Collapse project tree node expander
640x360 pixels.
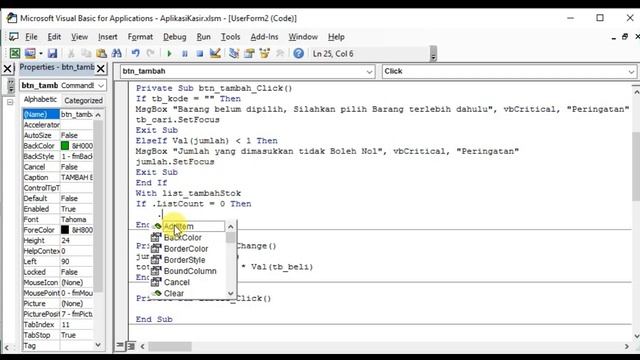pyautogui.click(x=10, y=102)
